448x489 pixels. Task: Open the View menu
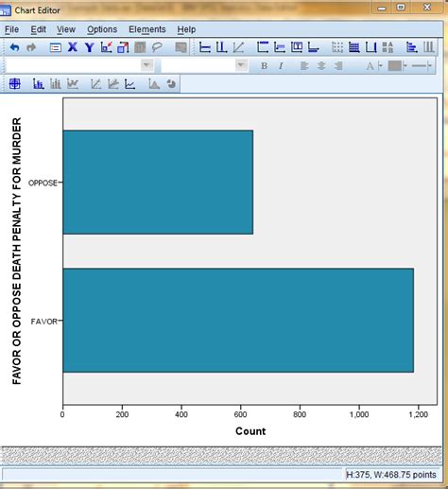66,29
